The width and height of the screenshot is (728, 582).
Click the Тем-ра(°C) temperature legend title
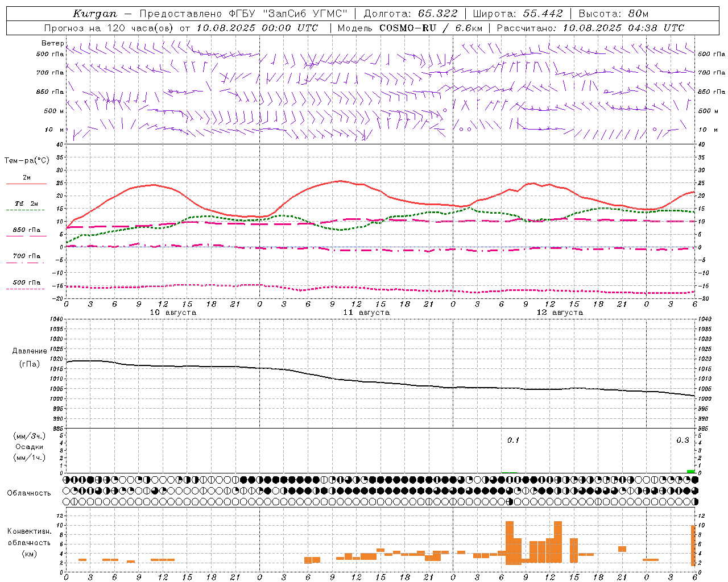point(27,161)
